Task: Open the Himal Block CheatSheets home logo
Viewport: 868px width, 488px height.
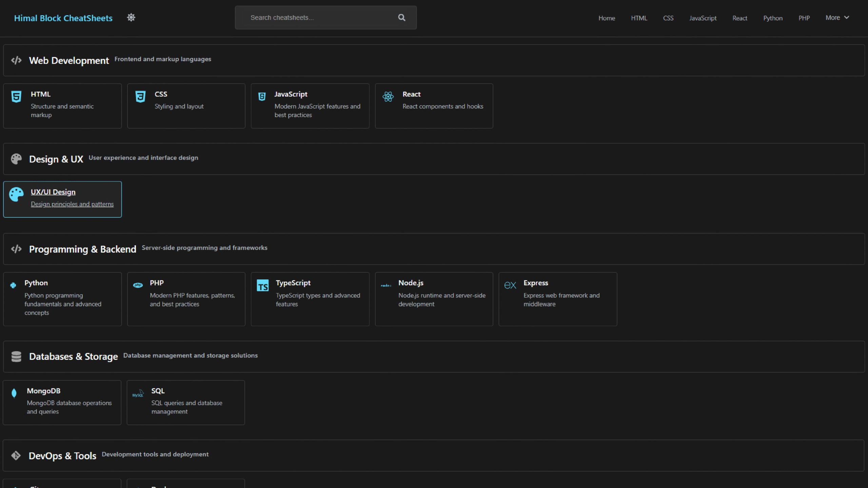Action: (63, 18)
